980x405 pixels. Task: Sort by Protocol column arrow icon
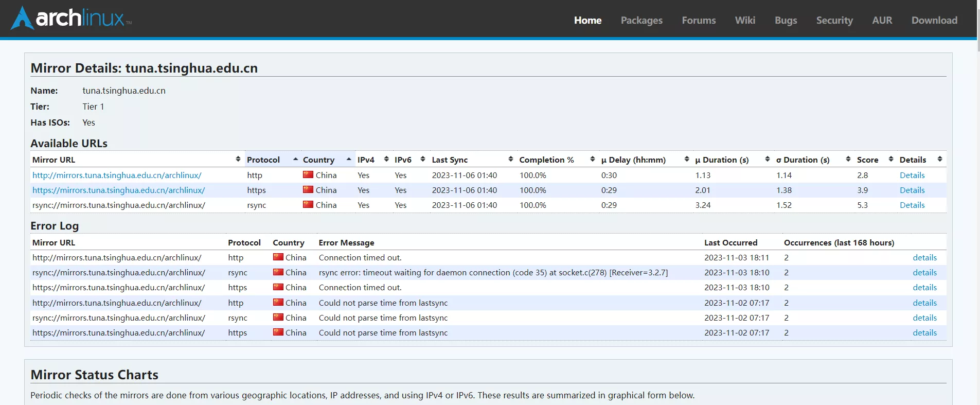(295, 159)
